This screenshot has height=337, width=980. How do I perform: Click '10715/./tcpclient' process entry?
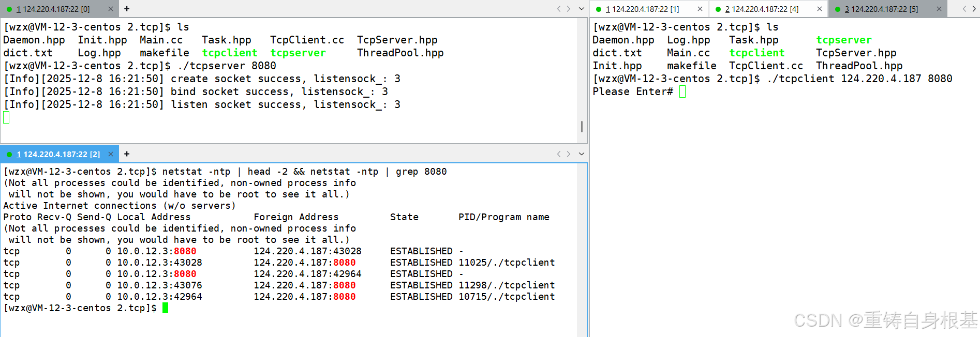(507, 297)
